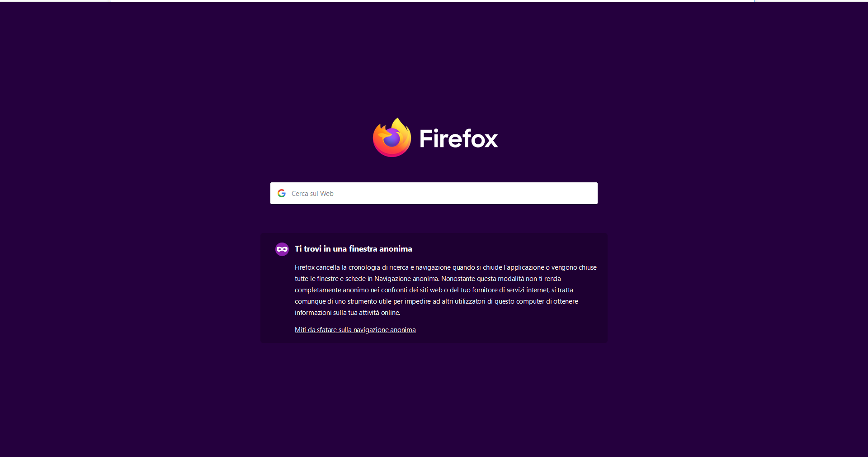Click the Google G icon in search box
The image size is (868, 457).
282,193
